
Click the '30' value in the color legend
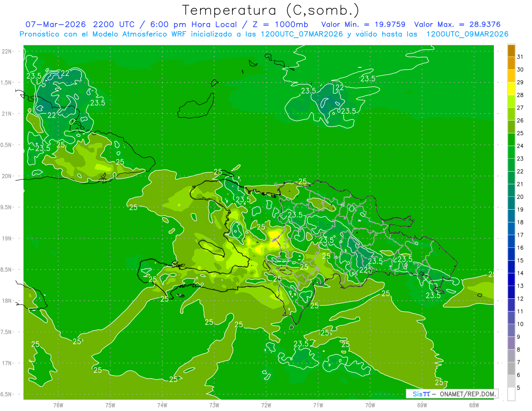pyautogui.click(x=520, y=70)
